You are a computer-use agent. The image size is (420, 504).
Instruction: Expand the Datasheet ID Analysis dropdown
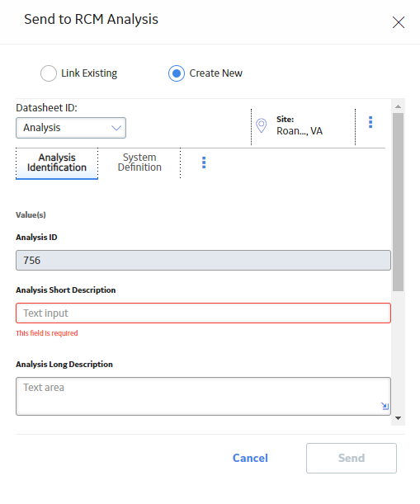(71, 128)
